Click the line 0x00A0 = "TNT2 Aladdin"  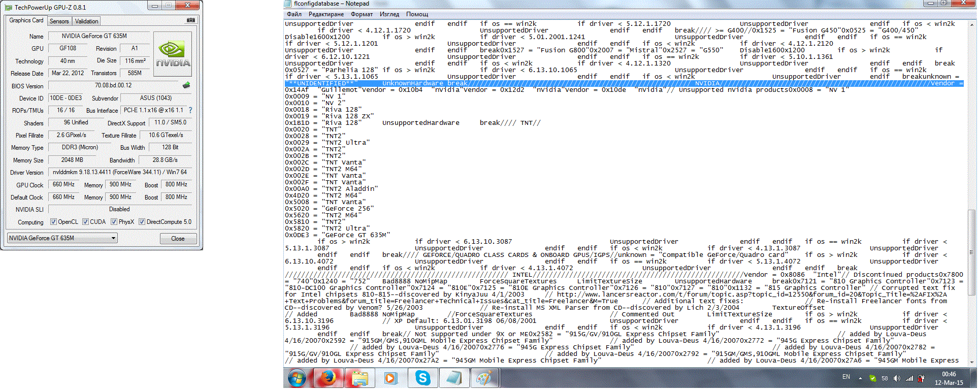click(332, 189)
